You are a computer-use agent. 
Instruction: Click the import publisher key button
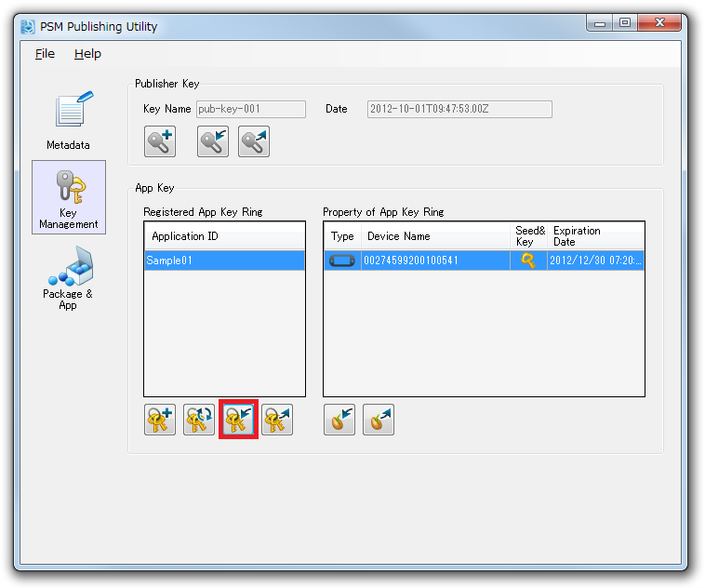213,141
